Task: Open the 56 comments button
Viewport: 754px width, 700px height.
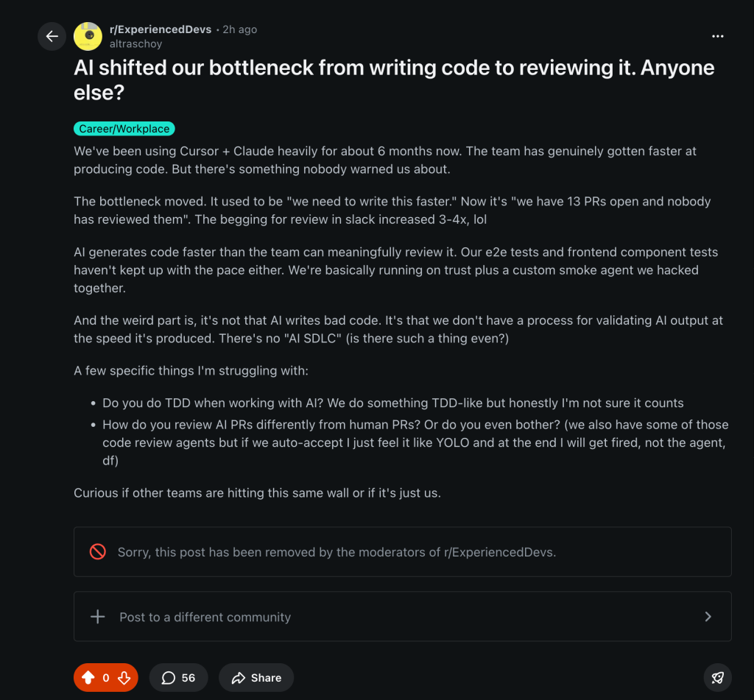Action: click(179, 678)
